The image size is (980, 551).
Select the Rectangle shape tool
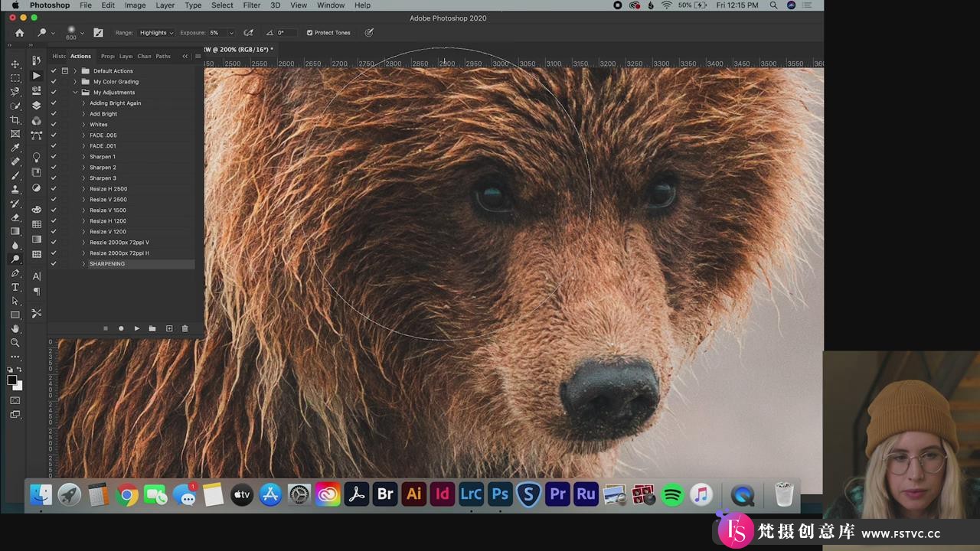click(15, 315)
